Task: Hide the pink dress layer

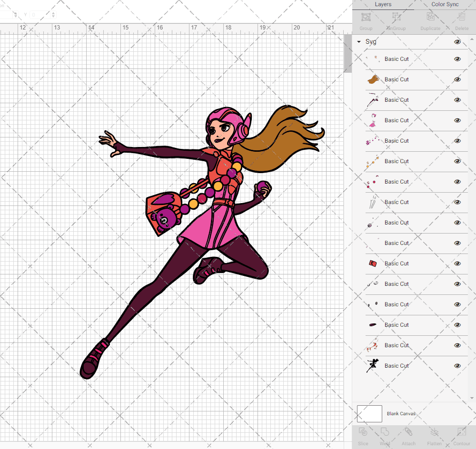Action: pos(457,120)
